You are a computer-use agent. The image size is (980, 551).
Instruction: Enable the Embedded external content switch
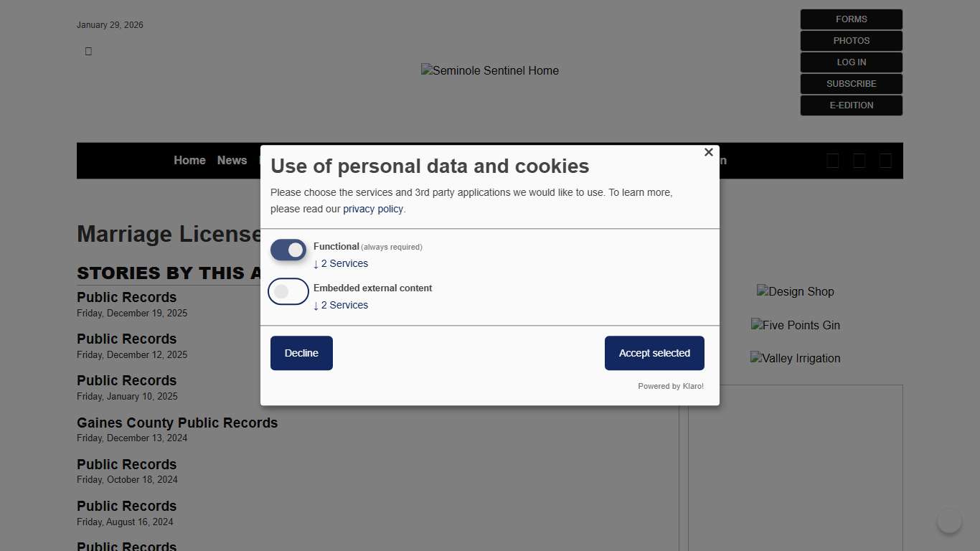288,292
